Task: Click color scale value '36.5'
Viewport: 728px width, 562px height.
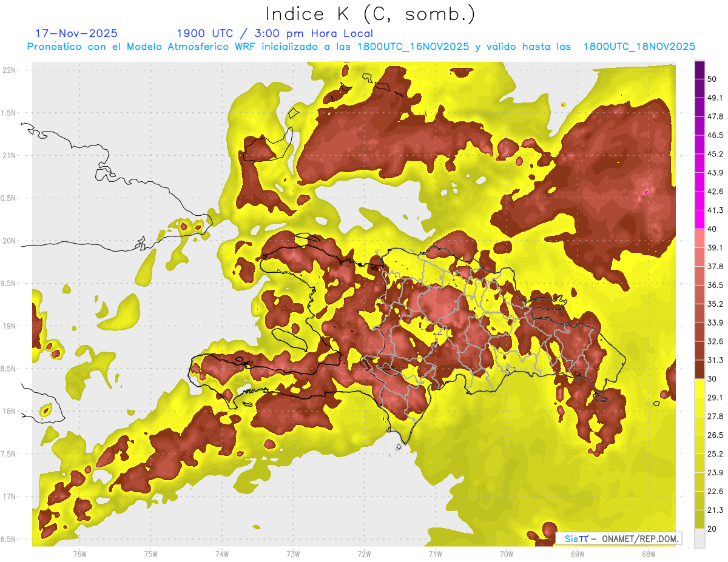Action: coord(715,285)
